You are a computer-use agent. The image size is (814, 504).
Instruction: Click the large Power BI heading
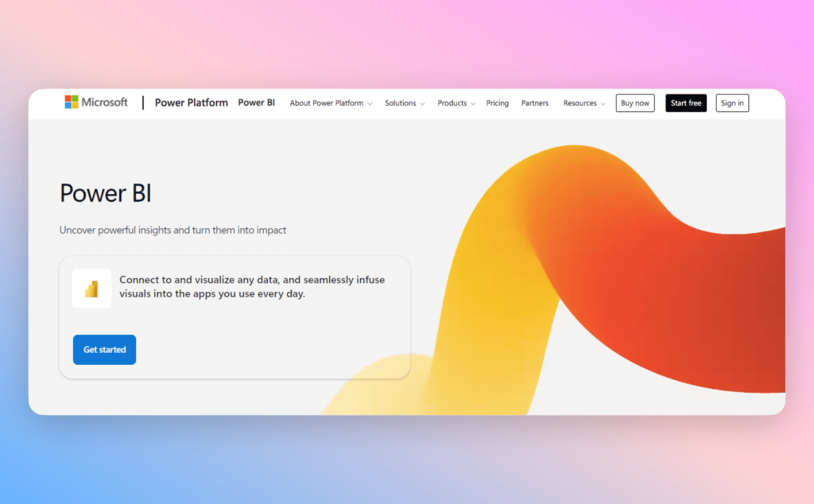(106, 193)
